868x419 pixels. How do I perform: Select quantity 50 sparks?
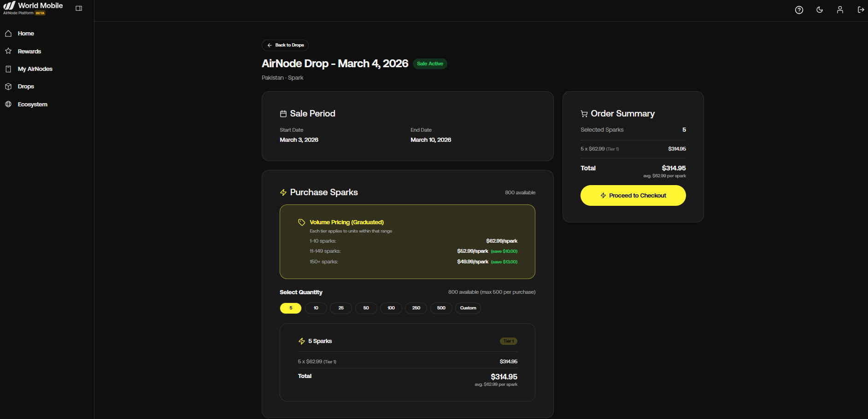coord(366,308)
